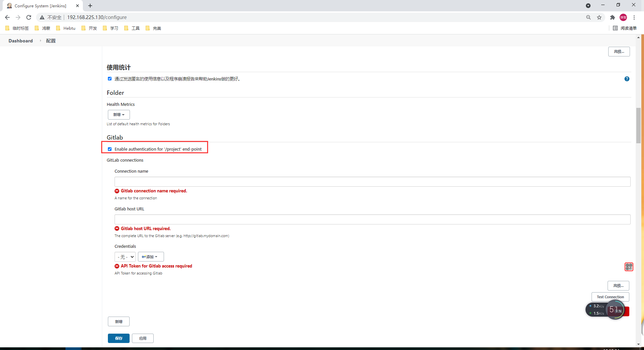
Task: Go forward in browser history
Action: point(18,17)
